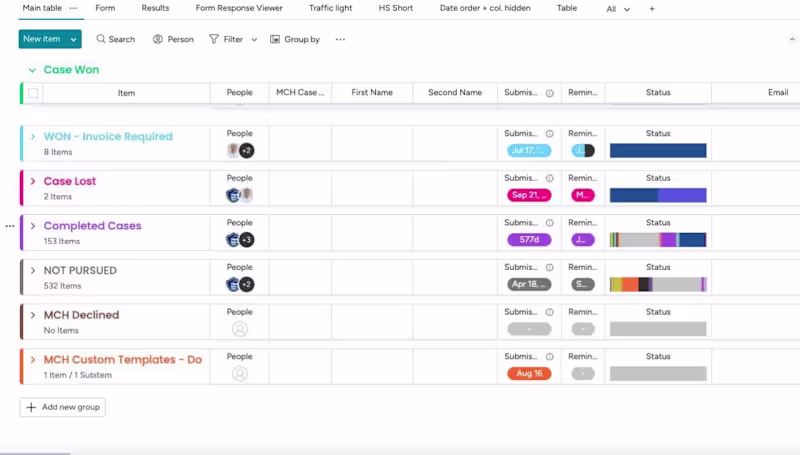Click status summary bar of Completed Cases
The width and height of the screenshot is (800, 455).
658,240
